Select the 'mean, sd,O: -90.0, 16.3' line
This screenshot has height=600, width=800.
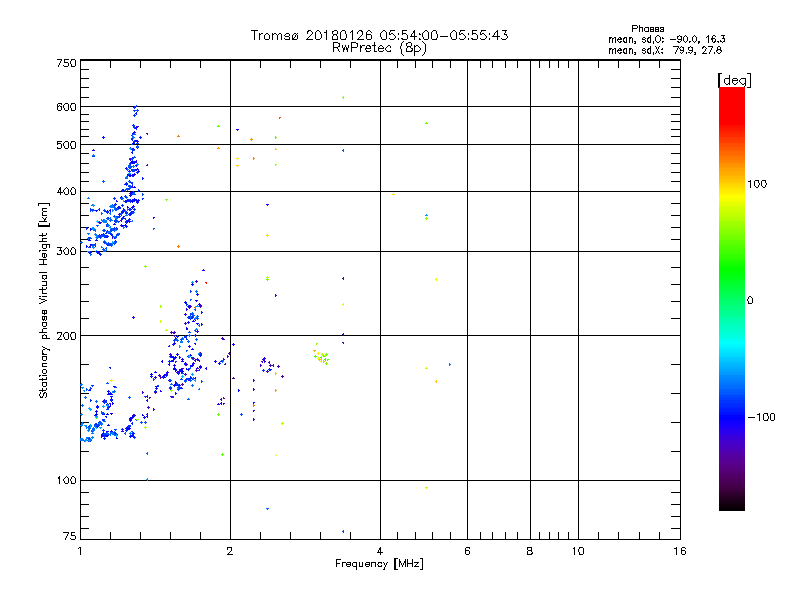[x=666, y=39]
